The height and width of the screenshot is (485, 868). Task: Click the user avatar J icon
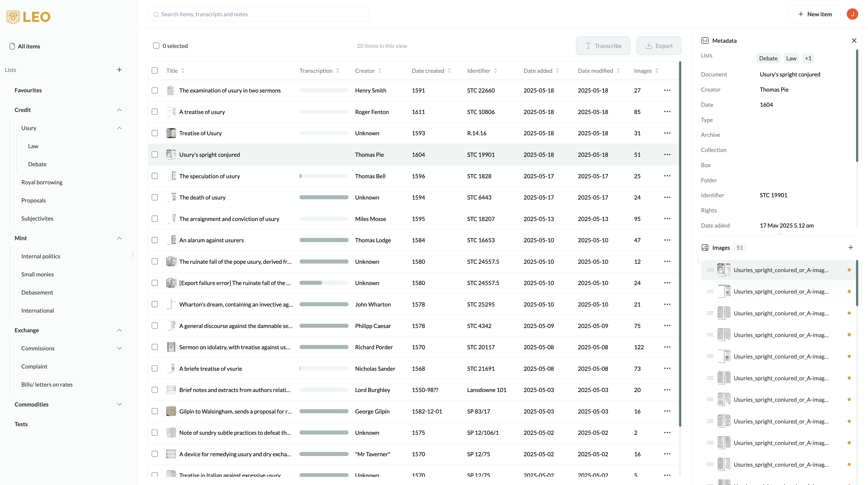pyautogui.click(x=852, y=14)
